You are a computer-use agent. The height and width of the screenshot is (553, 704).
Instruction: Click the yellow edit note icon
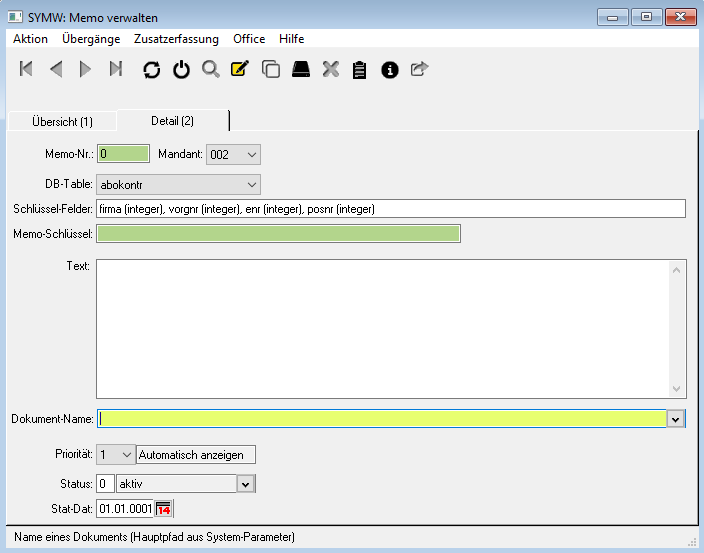(x=239, y=69)
